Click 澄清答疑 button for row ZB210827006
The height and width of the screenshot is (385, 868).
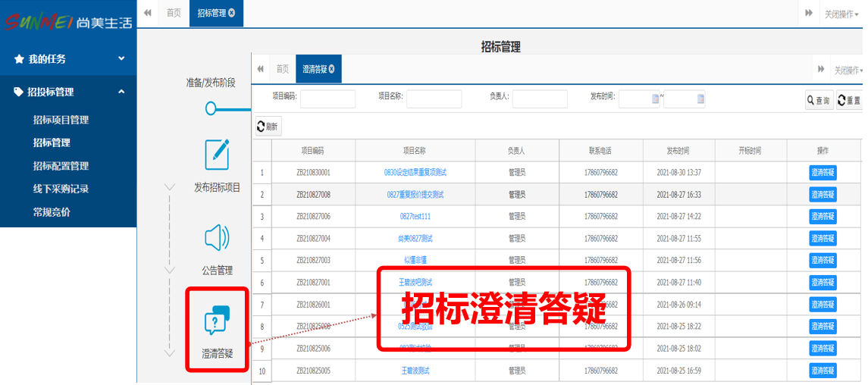(823, 217)
